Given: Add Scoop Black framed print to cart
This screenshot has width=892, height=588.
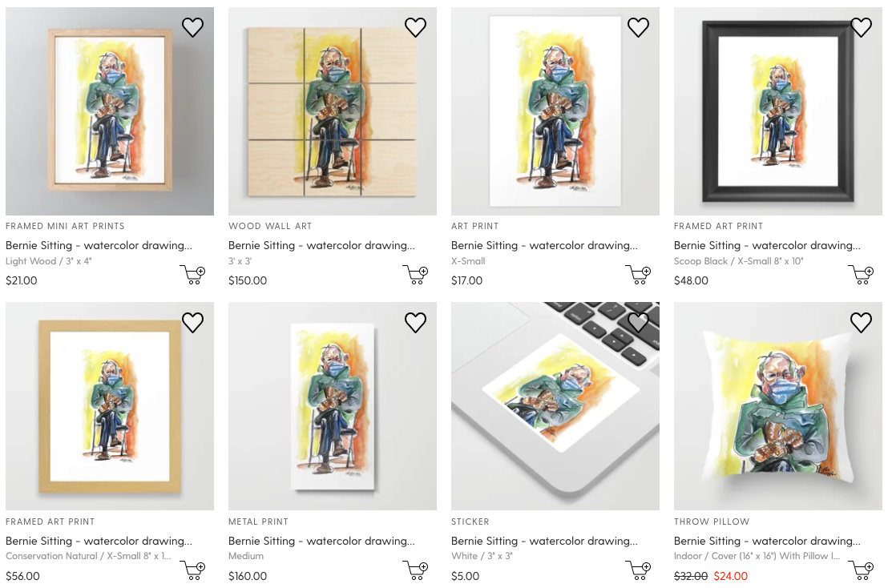Looking at the screenshot, I should pos(861,275).
